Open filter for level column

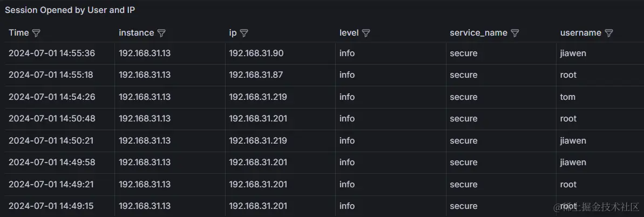tap(366, 33)
